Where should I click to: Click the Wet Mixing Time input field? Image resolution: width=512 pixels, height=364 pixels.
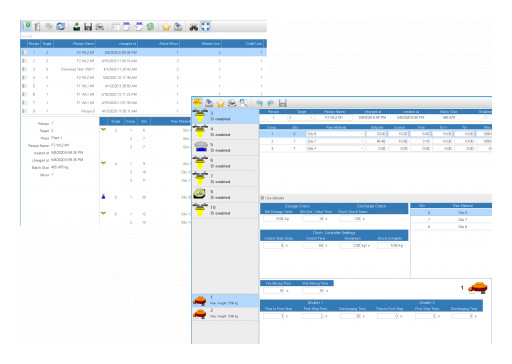(313, 291)
